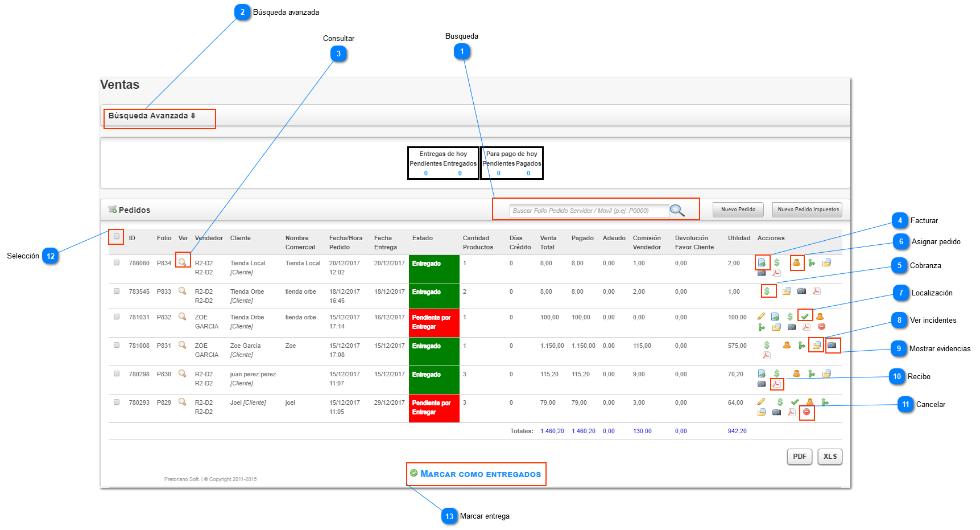Screen dimensions: 980x530
Task: Click the total utility value 942,20
Action: [x=737, y=431]
